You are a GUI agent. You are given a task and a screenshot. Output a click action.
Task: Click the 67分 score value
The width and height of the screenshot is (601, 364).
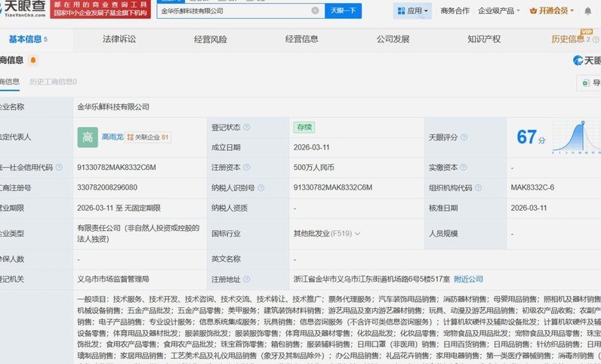click(x=531, y=137)
